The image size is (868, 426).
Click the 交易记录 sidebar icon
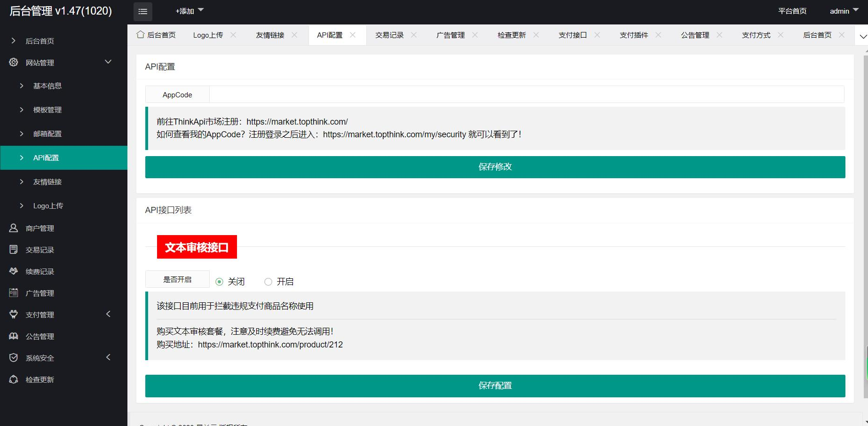pos(14,250)
